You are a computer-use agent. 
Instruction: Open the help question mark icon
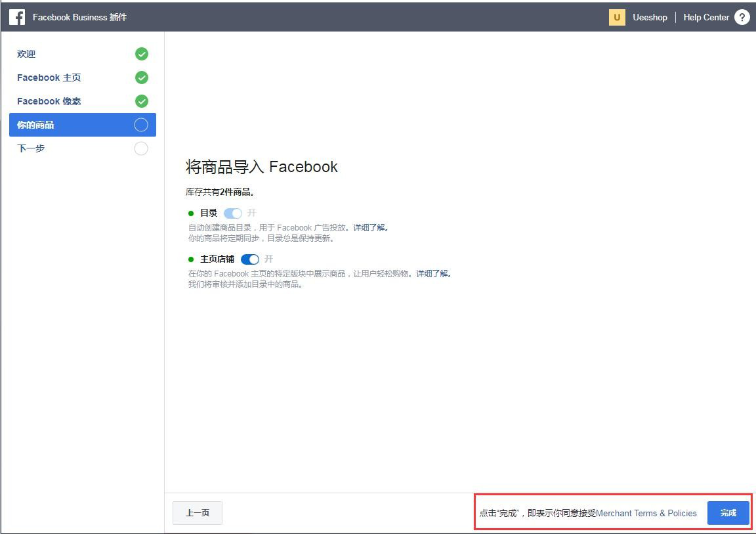[x=742, y=17]
